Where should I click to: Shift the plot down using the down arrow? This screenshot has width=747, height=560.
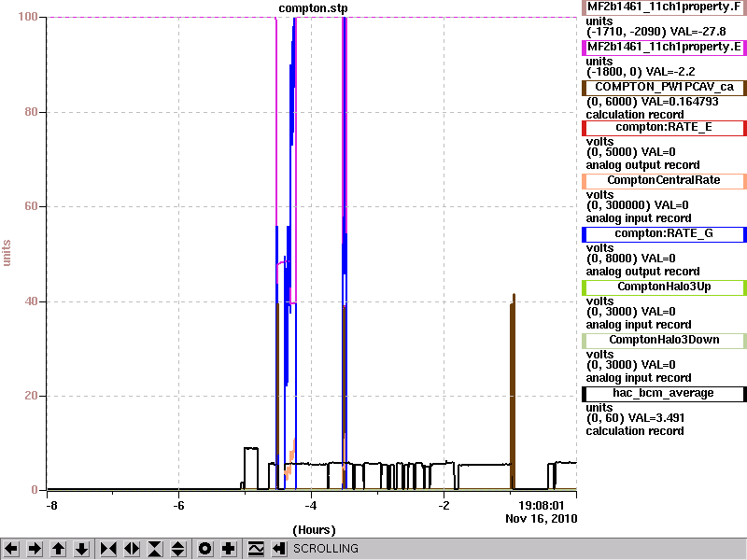tap(82, 549)
